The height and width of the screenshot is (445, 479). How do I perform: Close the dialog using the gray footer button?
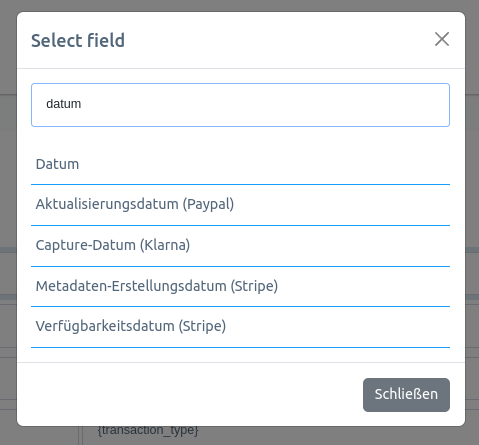406,395
